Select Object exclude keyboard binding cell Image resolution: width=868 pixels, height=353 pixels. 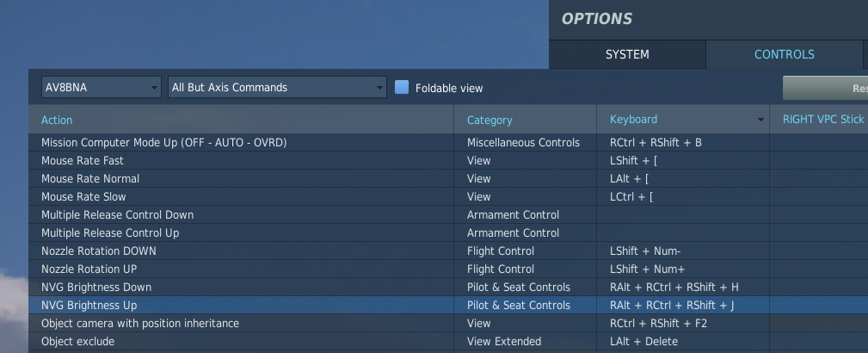pos(682,342)
